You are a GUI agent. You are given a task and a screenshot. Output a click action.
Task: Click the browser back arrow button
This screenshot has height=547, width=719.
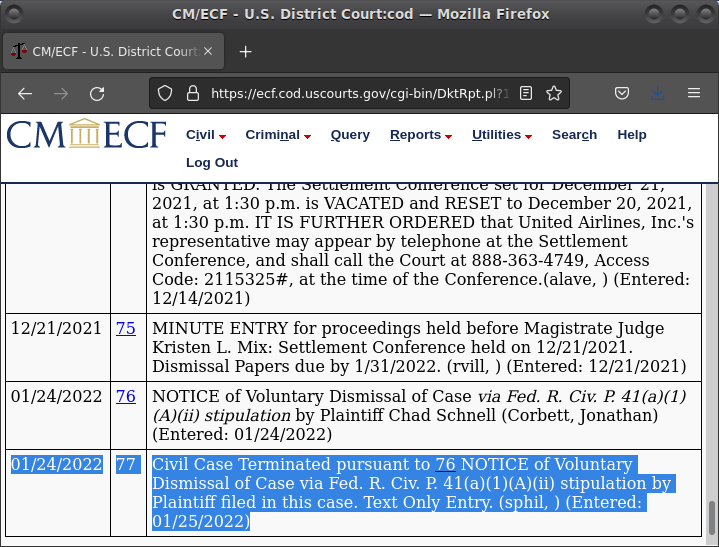[25, 94]
